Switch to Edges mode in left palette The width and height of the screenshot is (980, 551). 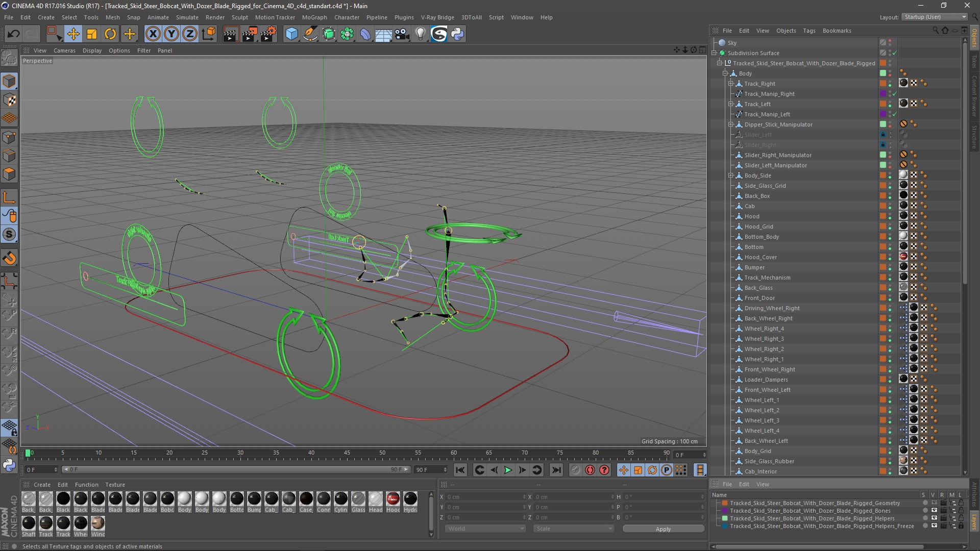tap(9, 156)
